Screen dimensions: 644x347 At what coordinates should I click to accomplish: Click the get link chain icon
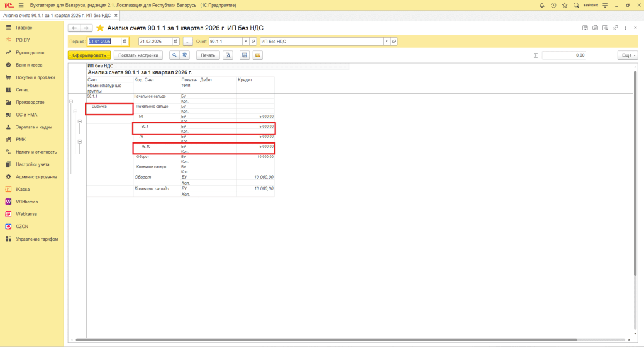[615, 28]
